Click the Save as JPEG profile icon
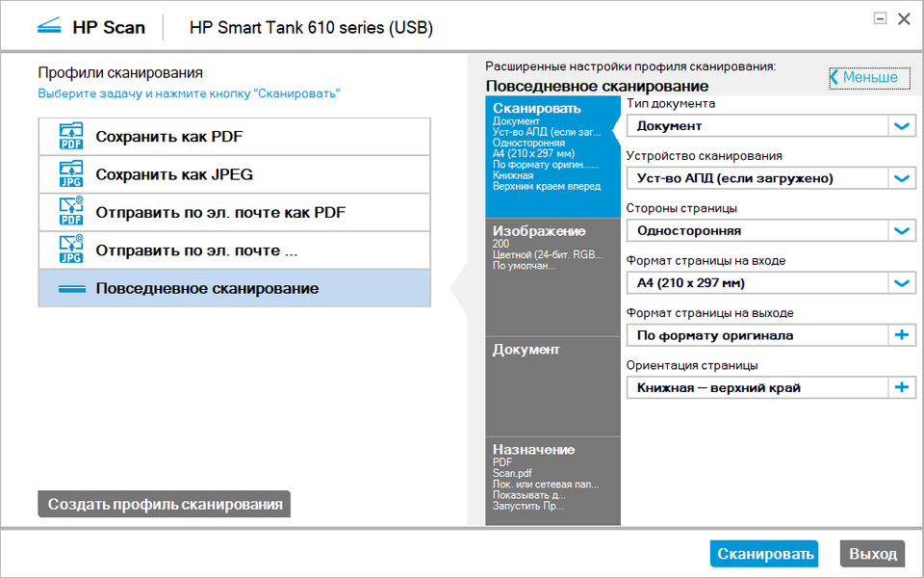 coord(71,174)
